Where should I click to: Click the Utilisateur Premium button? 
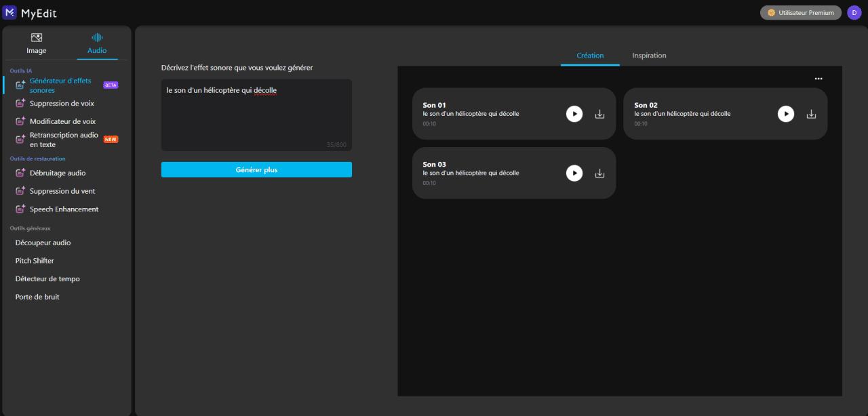801,12
